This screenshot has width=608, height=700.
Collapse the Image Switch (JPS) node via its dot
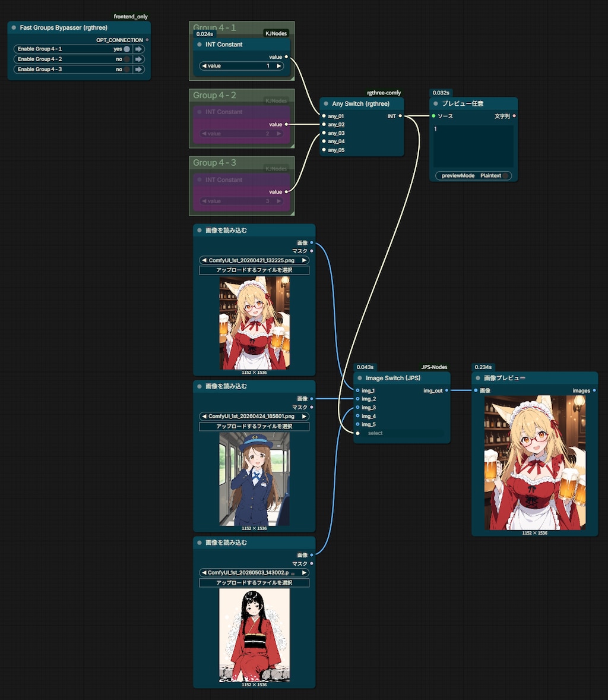360,378
